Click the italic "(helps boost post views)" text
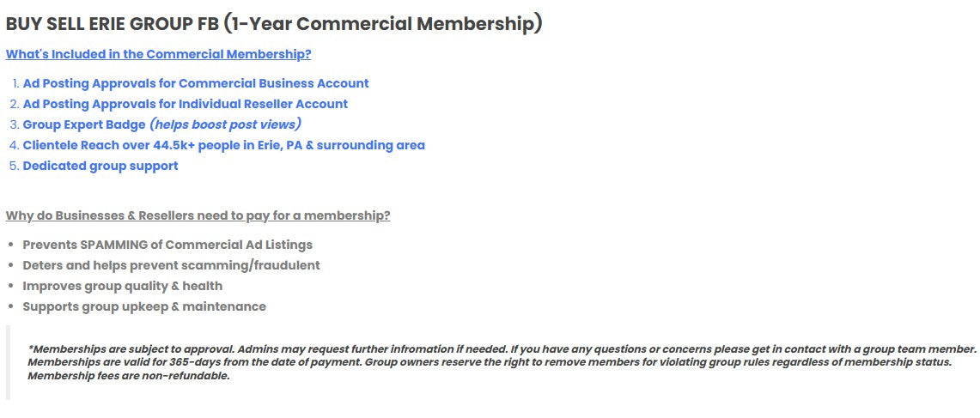 point(225,124)
